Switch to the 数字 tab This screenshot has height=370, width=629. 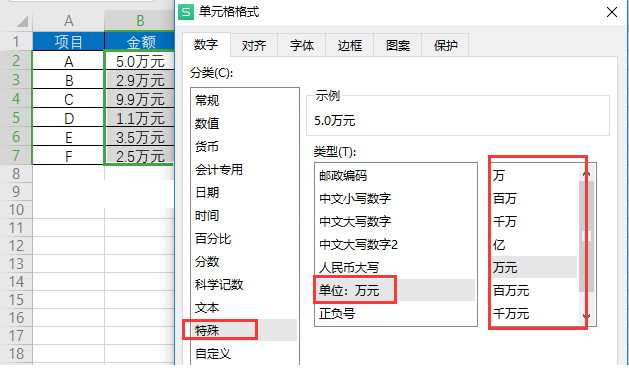pos(206,45)
